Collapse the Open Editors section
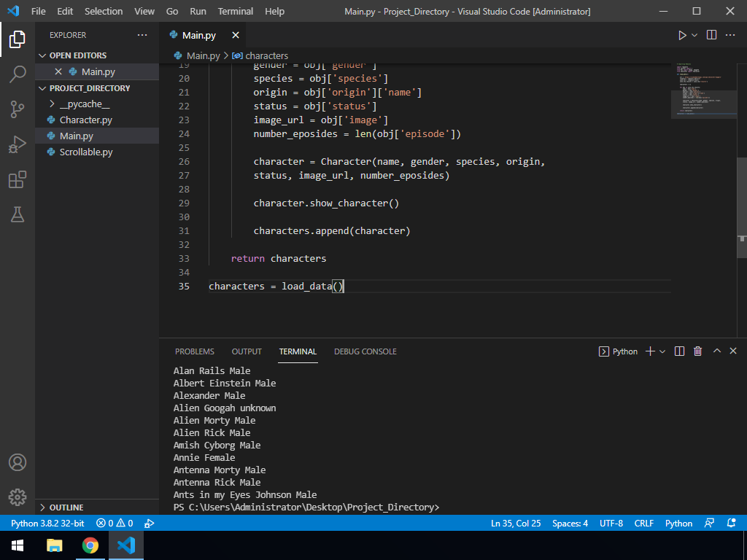The width and height of the screenshot is (747, 560). 77,55
